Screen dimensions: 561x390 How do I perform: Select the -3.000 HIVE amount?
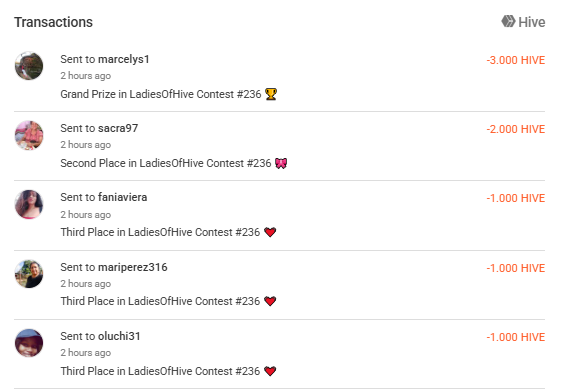pyautogui.click(x=516, y=60)
